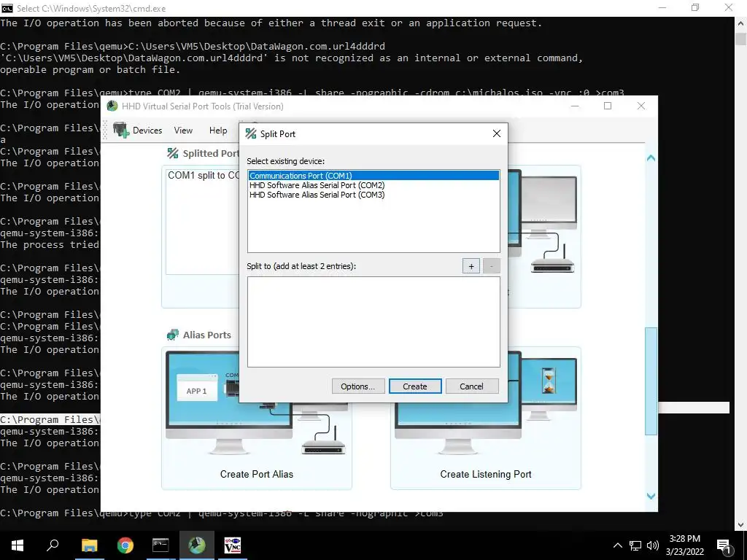Open File Explorer from taskbar
Viewport: 747px width, 560px height.
(x=89, y=545)
